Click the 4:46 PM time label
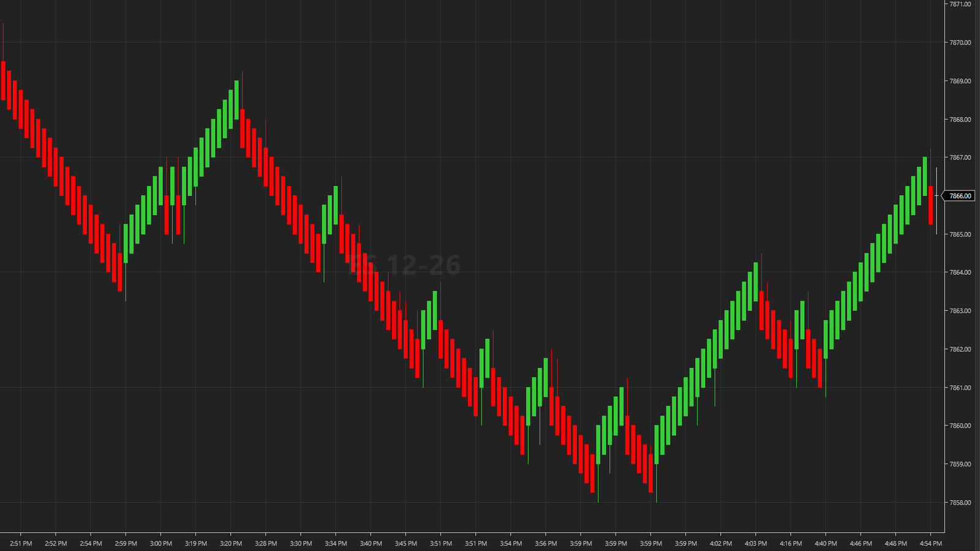 (x=861, y=544)
